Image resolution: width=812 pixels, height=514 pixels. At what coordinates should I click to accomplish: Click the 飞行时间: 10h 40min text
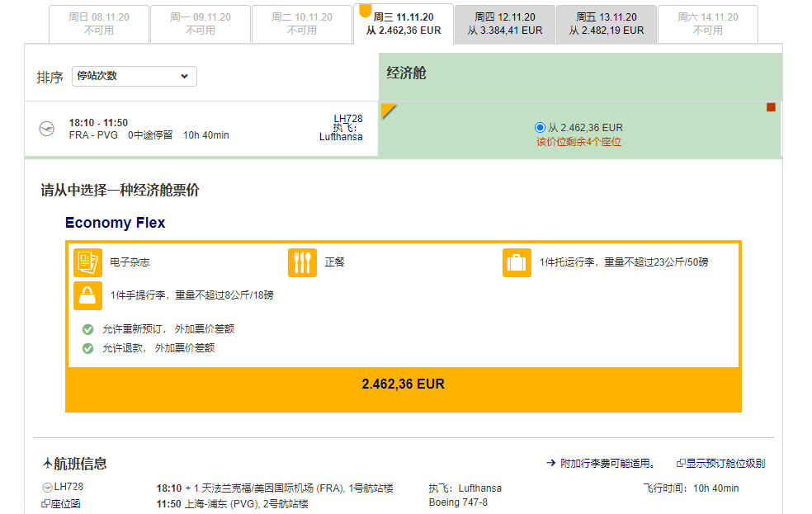[x=691, y=488]
